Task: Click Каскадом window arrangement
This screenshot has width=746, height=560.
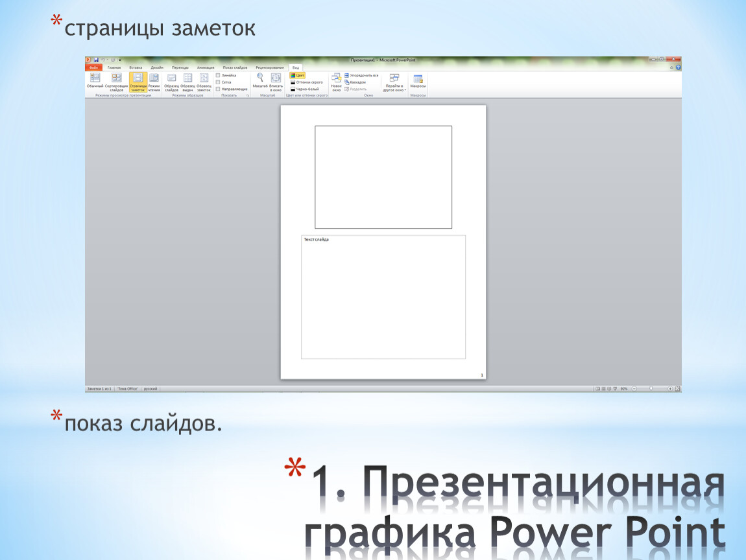Action: coord(355,82)
